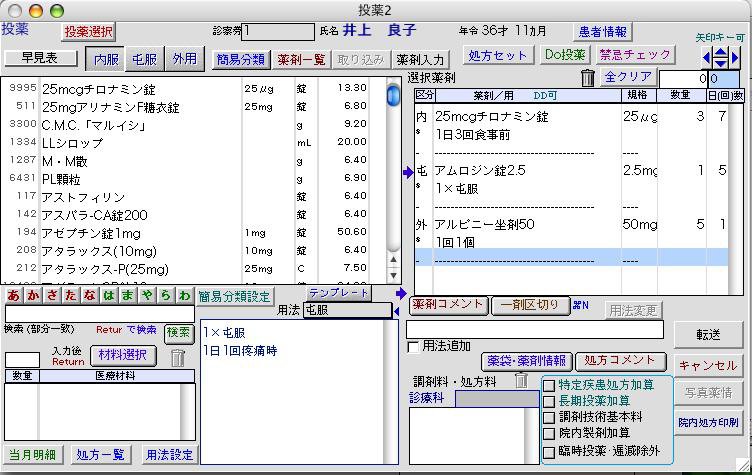Click the up-down arrow navigation icon
752x475 pixels.
coord(721,58)
